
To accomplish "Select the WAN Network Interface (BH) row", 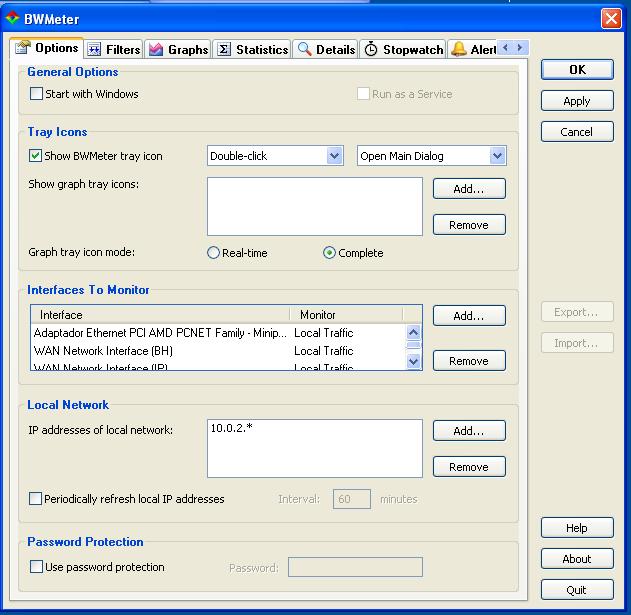I will (x=219, y=351).
